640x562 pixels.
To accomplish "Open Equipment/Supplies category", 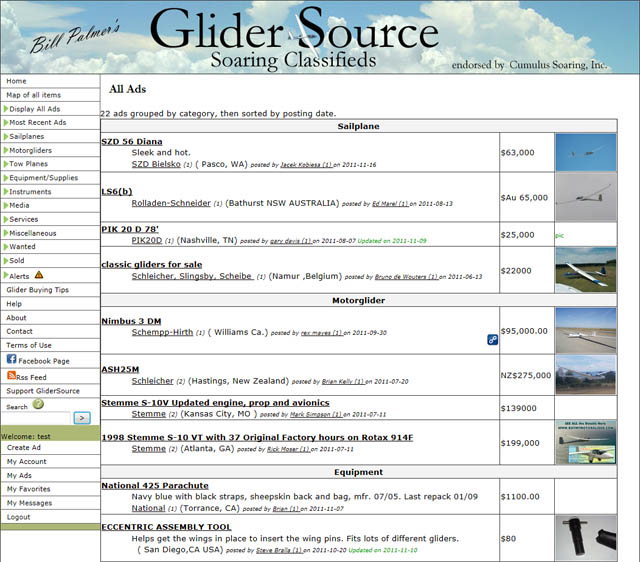I will [44, 178].
